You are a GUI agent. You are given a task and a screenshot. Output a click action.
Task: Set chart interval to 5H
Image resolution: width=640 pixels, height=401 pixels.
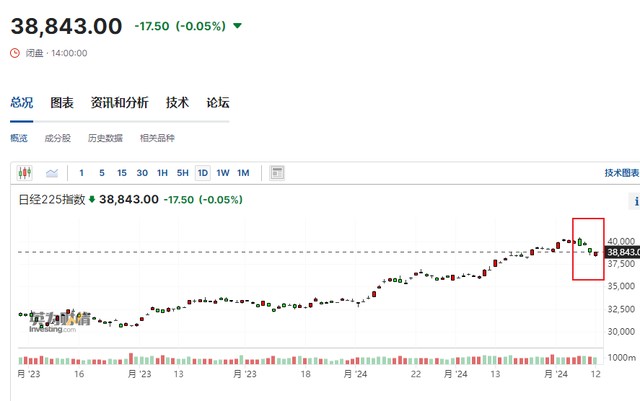point(182,173)
